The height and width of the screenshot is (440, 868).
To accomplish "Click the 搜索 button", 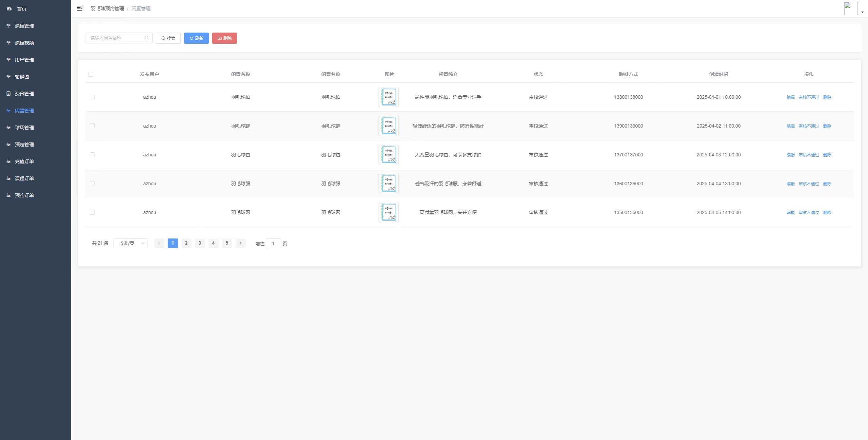I will [x=168, y=38].
